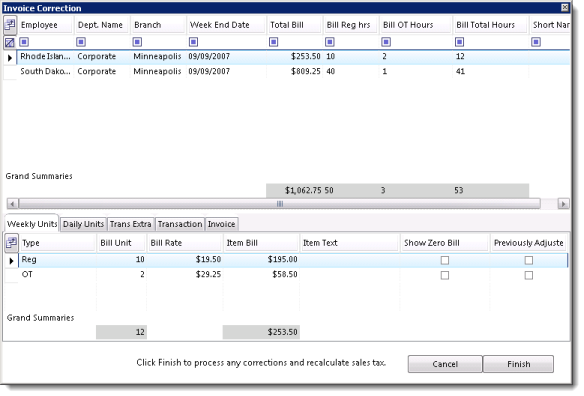
Task: Toggle the Show Zero Bill checkbox for the OT row
Action: click(x=445, y=275)
